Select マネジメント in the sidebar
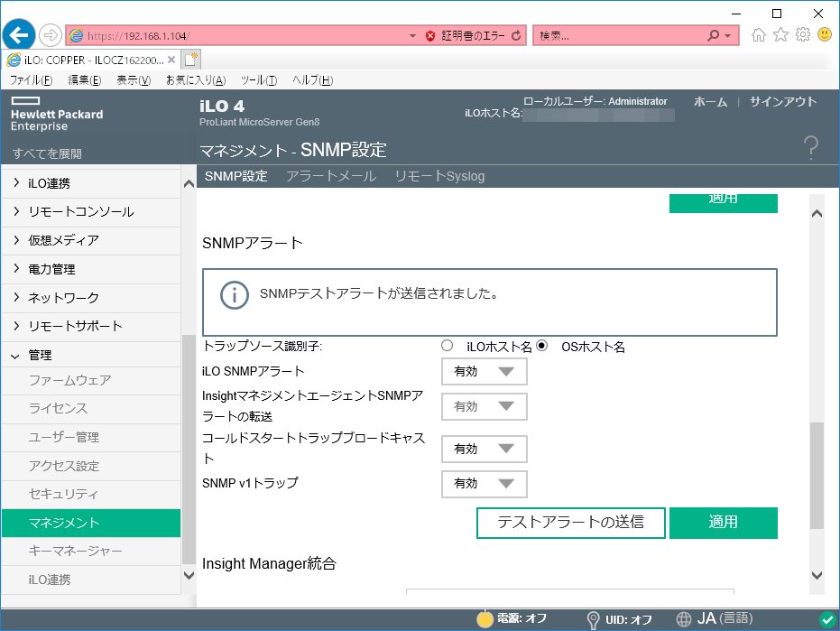The image size is (840, 631). coord(90,523)
